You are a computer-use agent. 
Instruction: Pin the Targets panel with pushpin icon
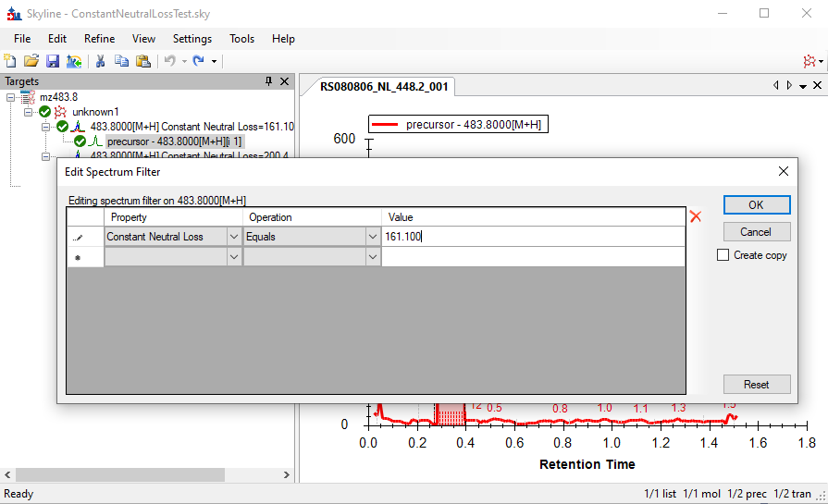[269, 81]
